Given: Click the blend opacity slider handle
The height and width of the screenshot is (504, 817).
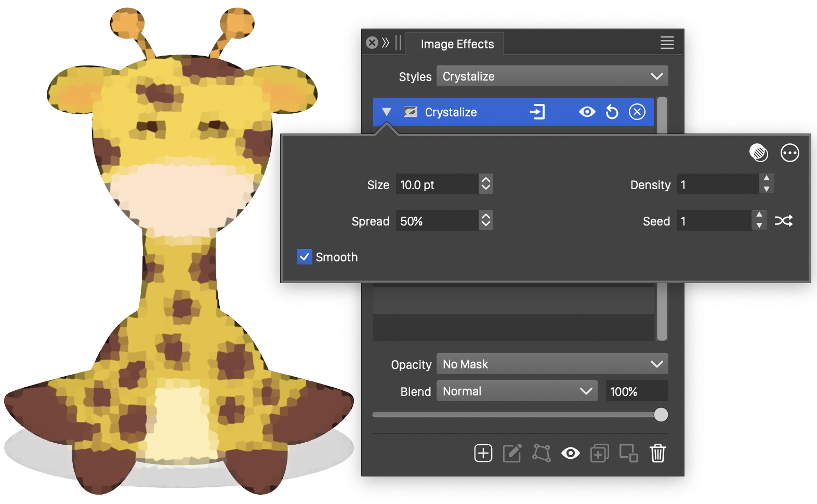Looking at the screenshot, I should [x=661, y=415].
